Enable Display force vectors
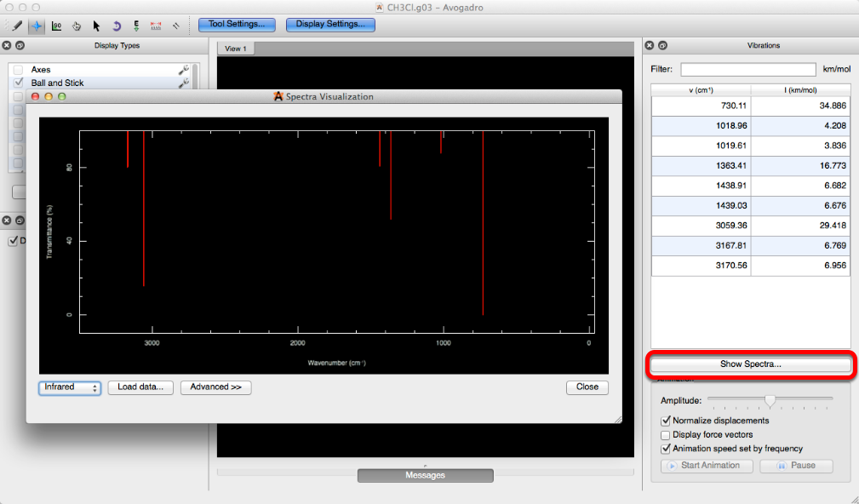Image resolution: width=859 pixels, height=504 pixels. 666,435
